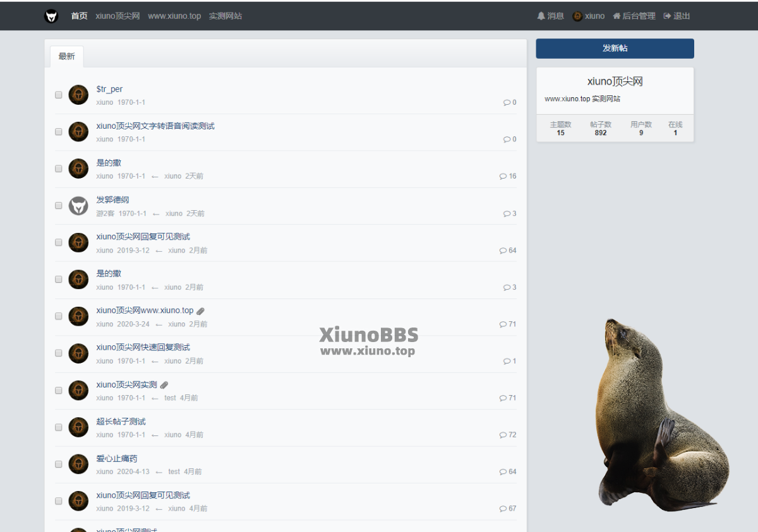This screenshot has width=758, height=532.
Task: Click reply bubble showing 72 on 超长帖子测试
Action: pos(503,435)
